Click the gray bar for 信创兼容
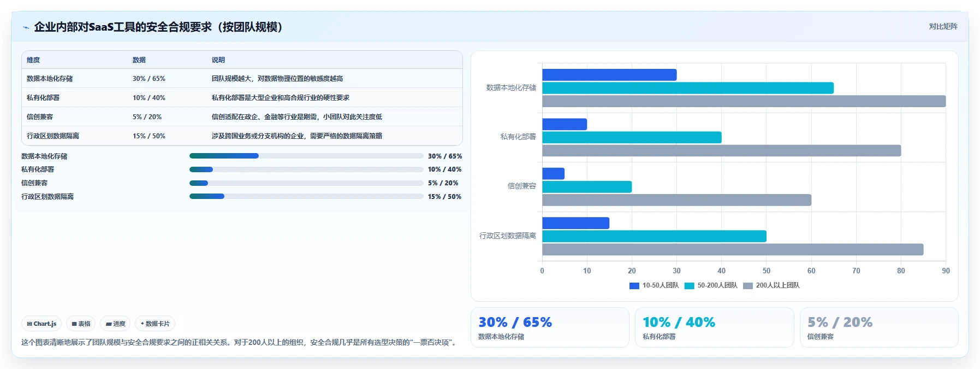The width and height of the screenshot is (980, 369). tap(676, 200)
